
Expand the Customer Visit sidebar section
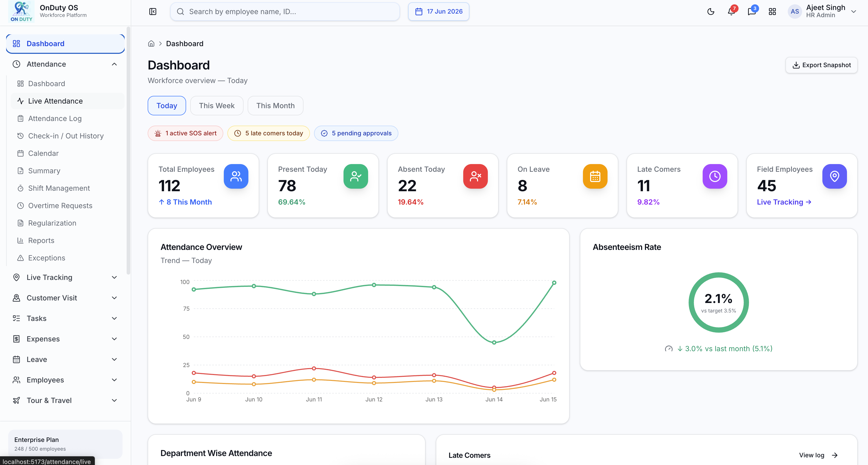pyautogui.click(x=65, y=298)
